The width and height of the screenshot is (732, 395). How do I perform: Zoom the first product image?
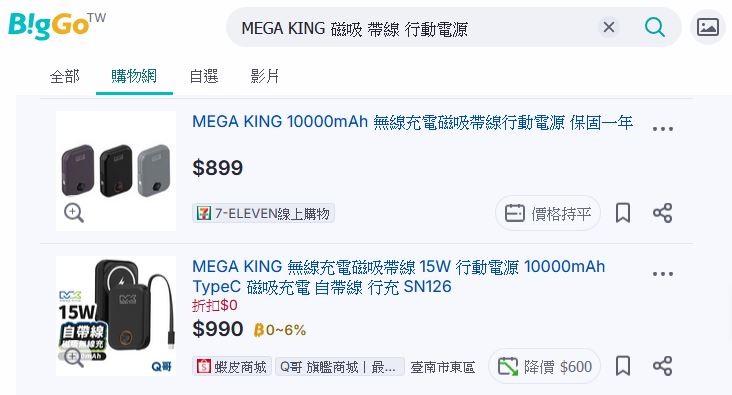pyautogui.click(x=74, y=213)
